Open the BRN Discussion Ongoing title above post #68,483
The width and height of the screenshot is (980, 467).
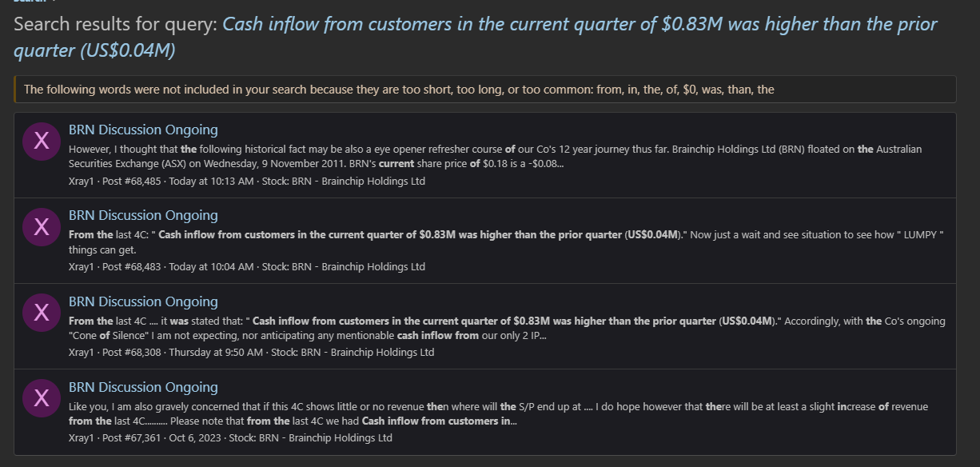pyautogui.click(x=143, y=215)
